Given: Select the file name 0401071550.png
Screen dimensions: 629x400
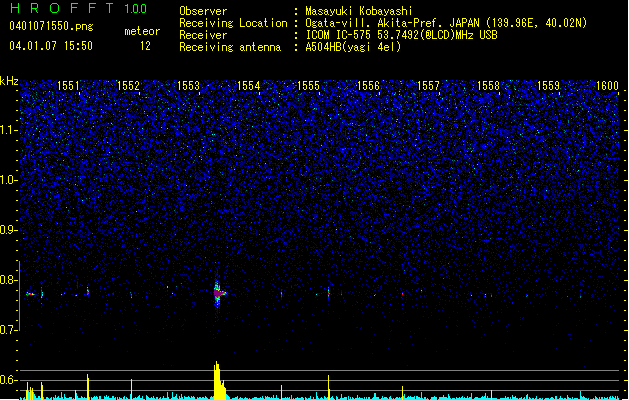Looking at the screenshot, I should 51,26.
